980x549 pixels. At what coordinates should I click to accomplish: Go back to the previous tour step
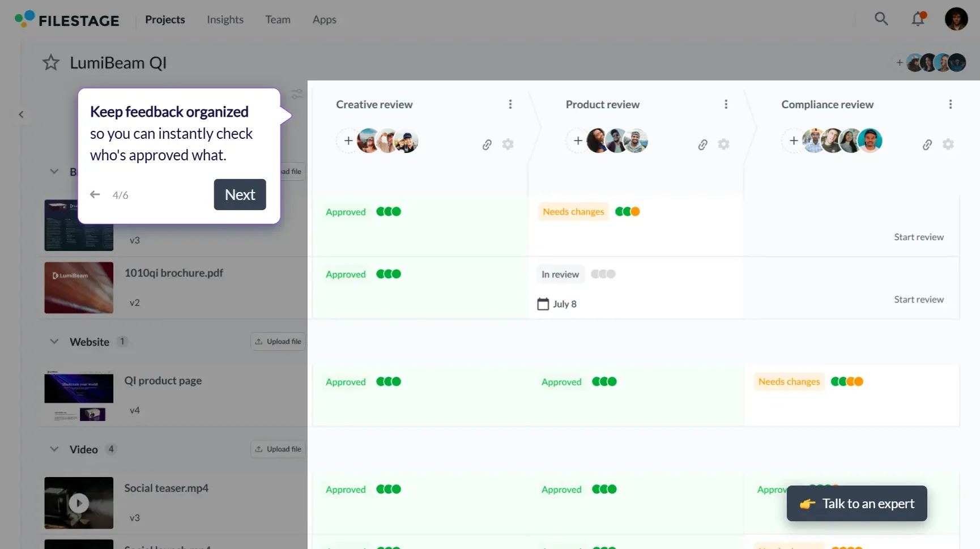click(x=95, y=194)
